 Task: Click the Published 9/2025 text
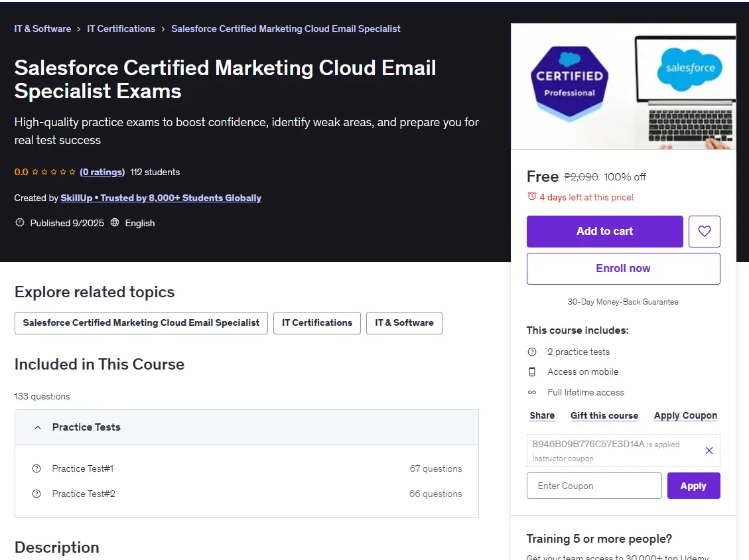67,223
